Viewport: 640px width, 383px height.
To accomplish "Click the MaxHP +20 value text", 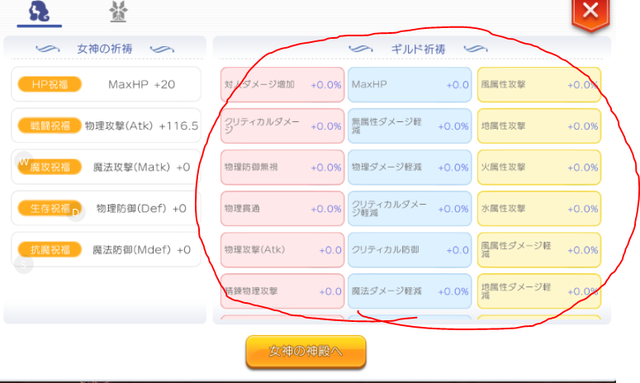I will 142,85.
